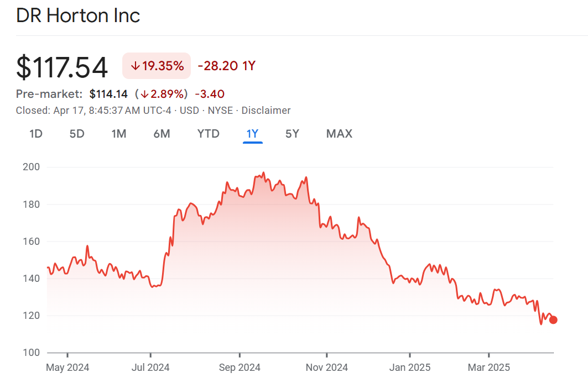The image size is (588, 383).
Task: Switch to the 5Y range
Action: click(x=292, y=134)
